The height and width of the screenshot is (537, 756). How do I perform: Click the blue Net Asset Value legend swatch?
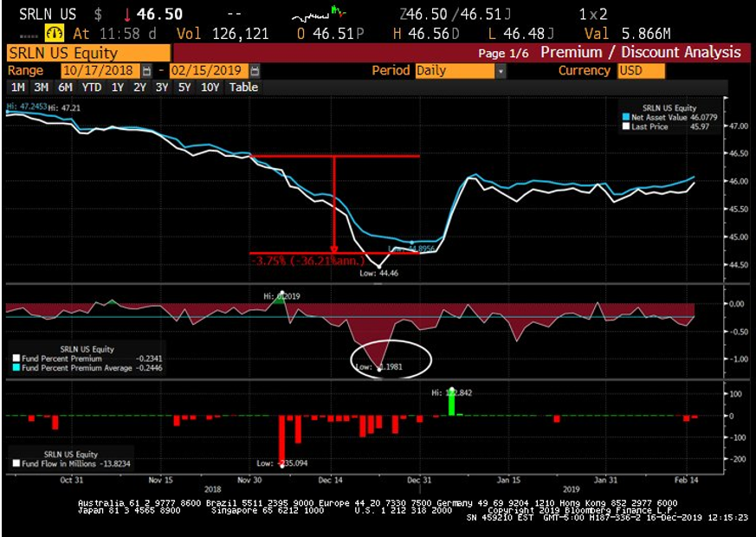coord(626,117)
